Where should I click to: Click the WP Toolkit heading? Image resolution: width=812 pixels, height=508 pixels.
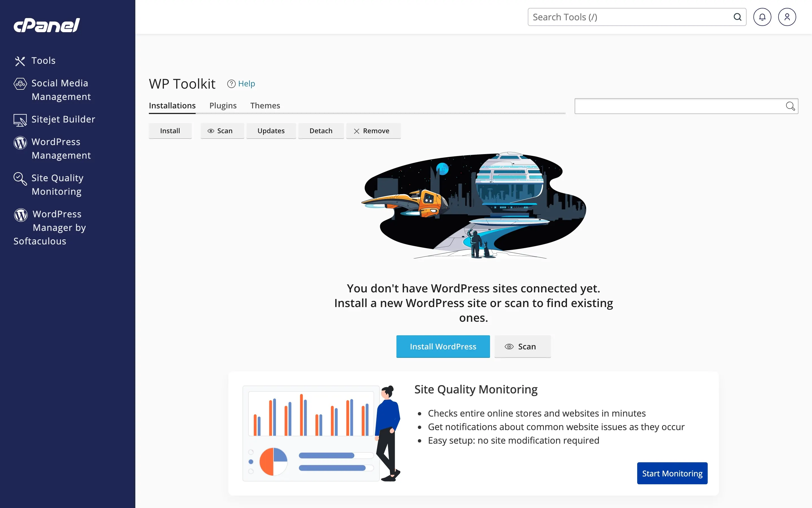pyautogui.click(x=182, y=84)
